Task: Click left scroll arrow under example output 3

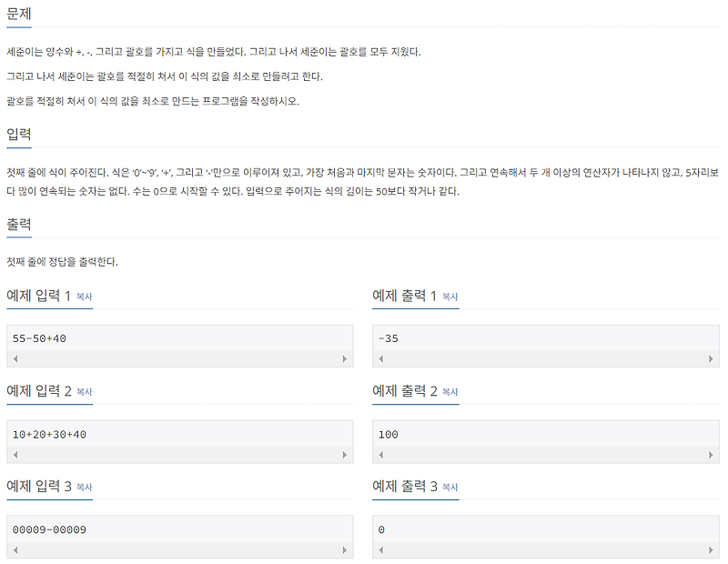Action: coord(381,550)
